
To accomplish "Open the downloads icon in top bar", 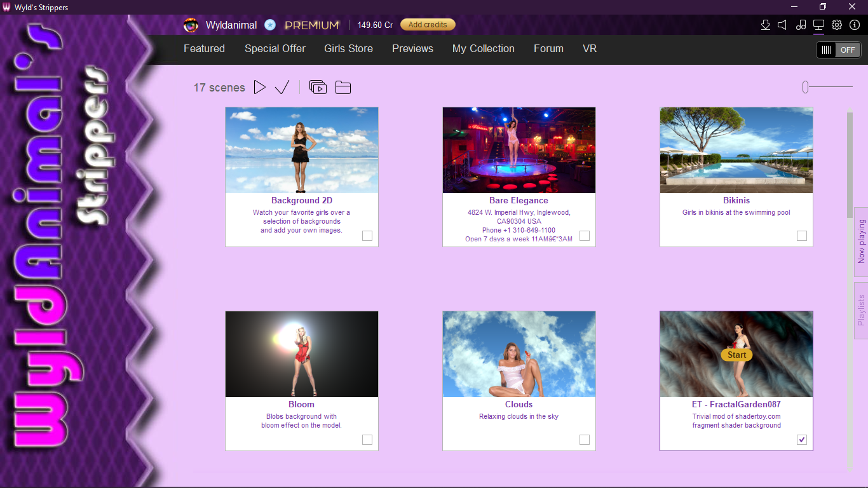I will pyautogui.click(x=766, y=25).
